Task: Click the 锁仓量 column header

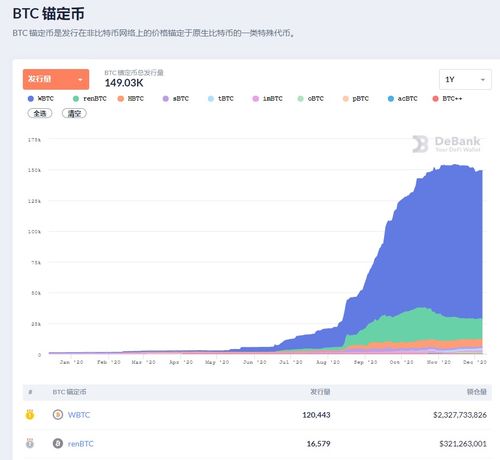Action: tap(477, 392)
